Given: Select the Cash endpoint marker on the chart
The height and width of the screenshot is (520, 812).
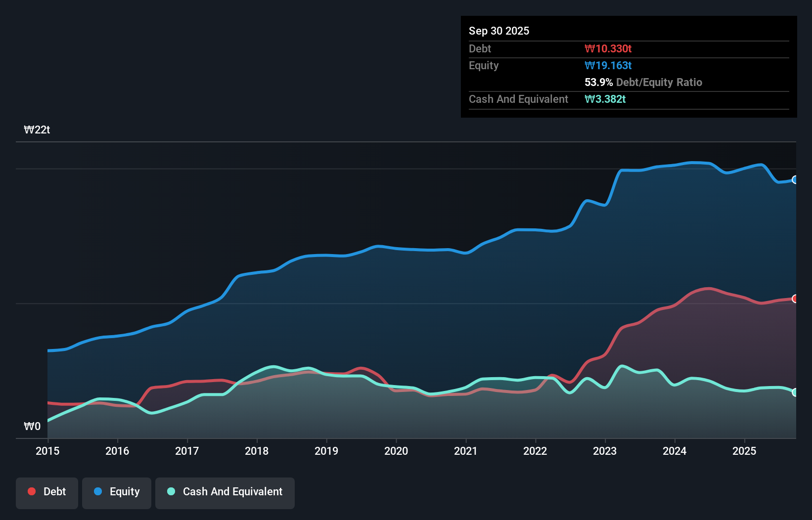Looking at the screenshot, I should click(x=795, y=392).
